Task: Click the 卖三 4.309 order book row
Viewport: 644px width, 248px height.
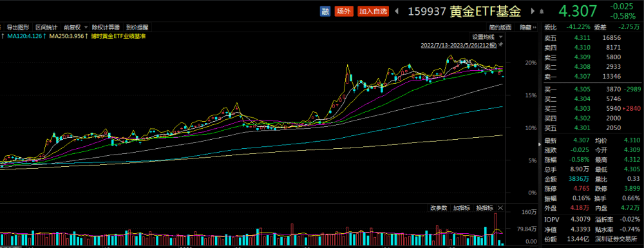Action: point(592,57)
